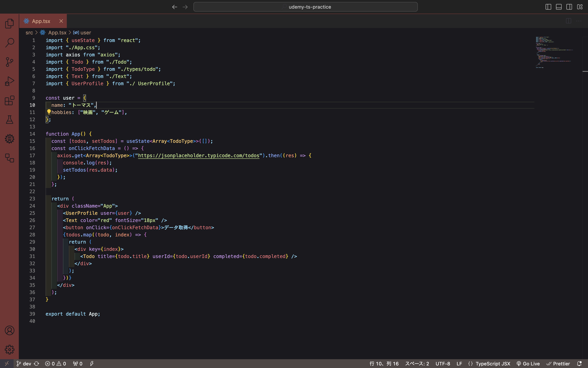This screenshot has height=368, width=588.
Task: Open the Extensions view
Action: click(x=9, y=101)
